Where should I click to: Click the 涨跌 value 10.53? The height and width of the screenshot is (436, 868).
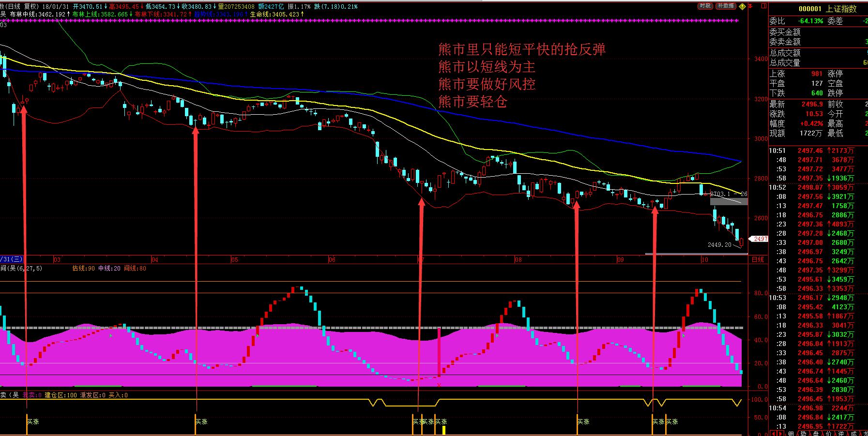click(814, 114)
